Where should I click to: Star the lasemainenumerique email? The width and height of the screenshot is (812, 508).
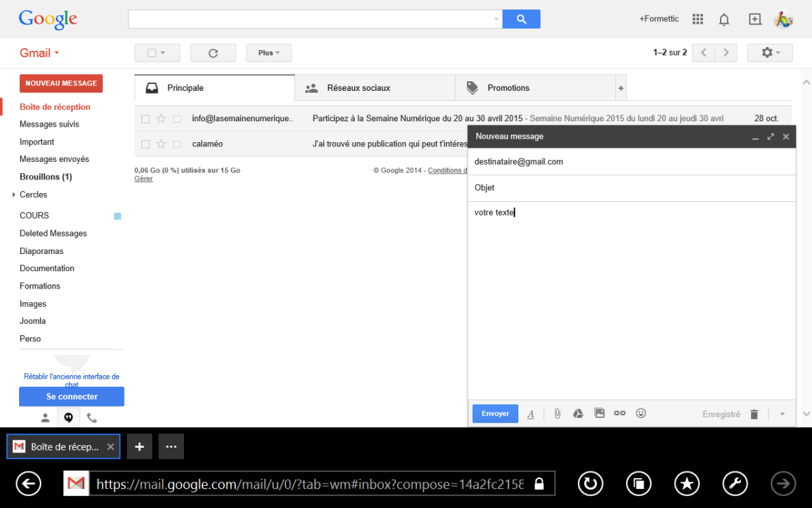coord(161,119)
